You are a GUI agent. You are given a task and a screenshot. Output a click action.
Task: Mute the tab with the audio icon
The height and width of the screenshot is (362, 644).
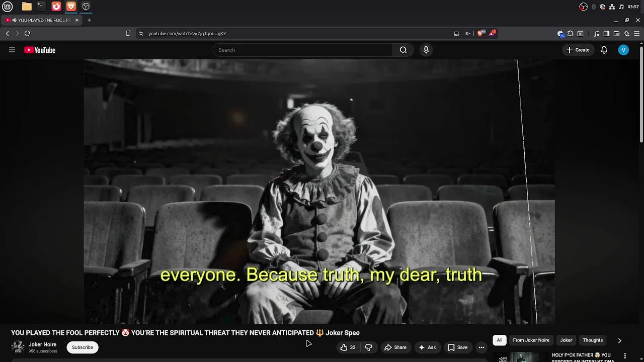tap(14, 20)
